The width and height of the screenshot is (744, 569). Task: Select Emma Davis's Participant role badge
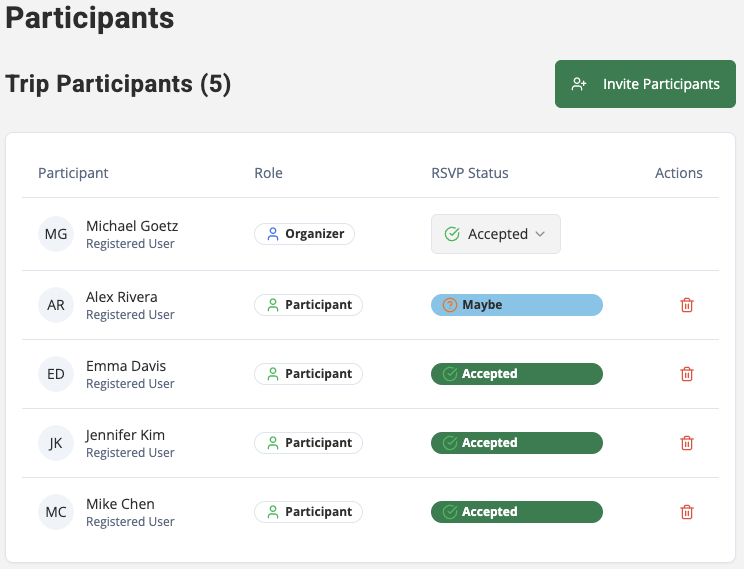pos(308,374)
